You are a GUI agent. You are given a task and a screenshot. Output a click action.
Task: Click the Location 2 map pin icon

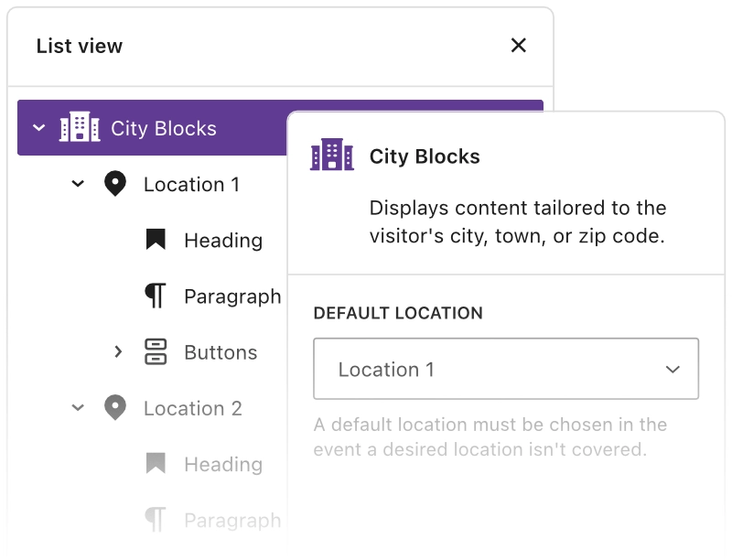click(x=114, y=408)
